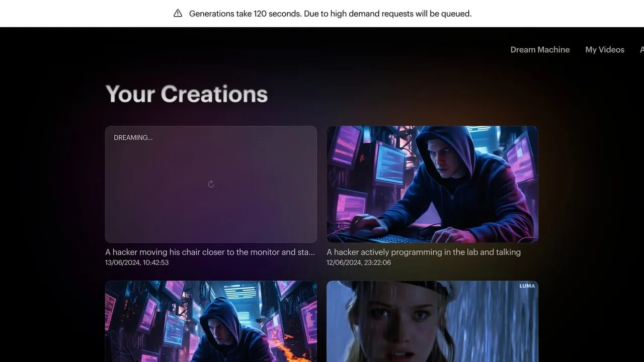This screenshot has width=644, height=362.
Task: Click the "Generations take 120 seconds" banner notice
Action: (x=330, y=14)
